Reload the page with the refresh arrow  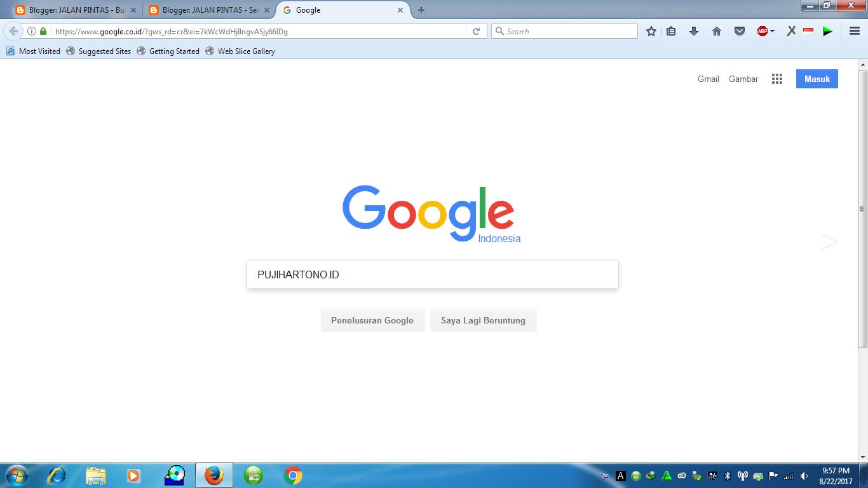point(476,31)
